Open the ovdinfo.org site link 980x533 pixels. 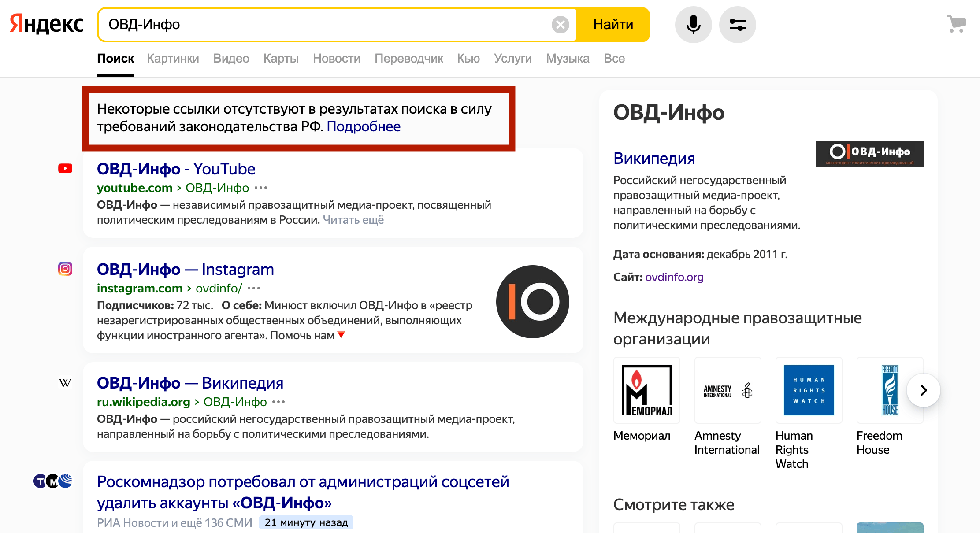point(674,277)
